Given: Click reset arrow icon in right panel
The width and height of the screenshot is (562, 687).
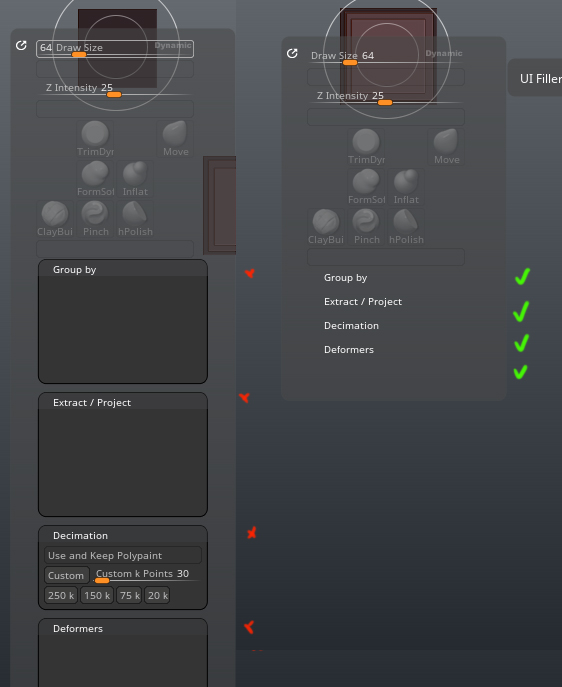Looking at the screenshot, I should (292, 53).
